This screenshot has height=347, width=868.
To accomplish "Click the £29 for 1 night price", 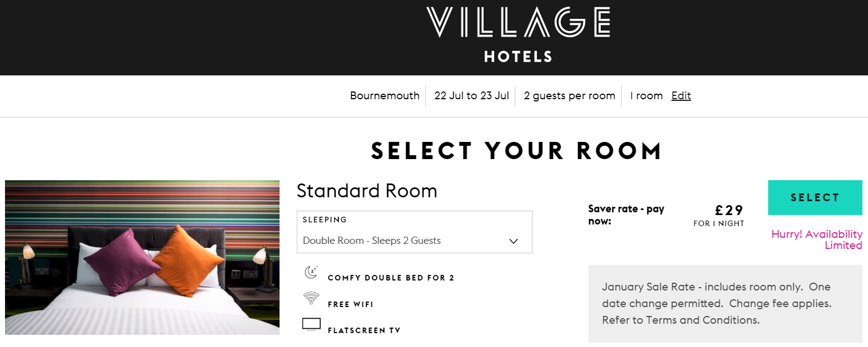I will (x=719, y=216).
